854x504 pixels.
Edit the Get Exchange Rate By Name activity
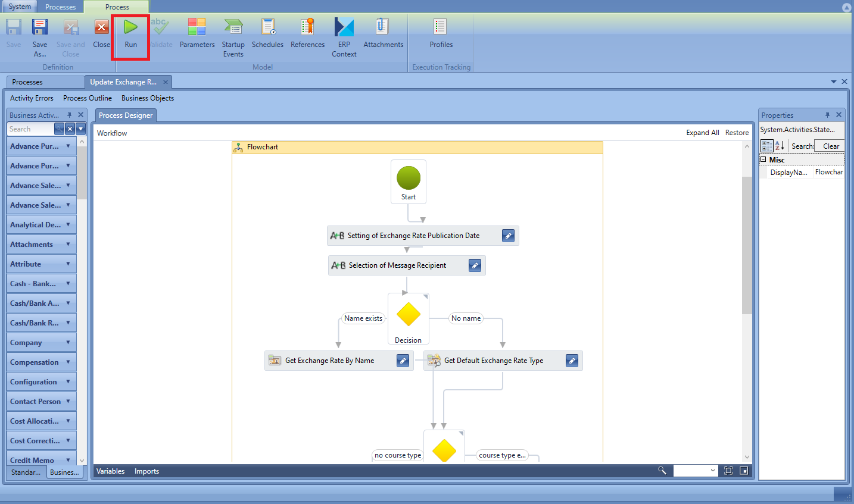(403, 361)
